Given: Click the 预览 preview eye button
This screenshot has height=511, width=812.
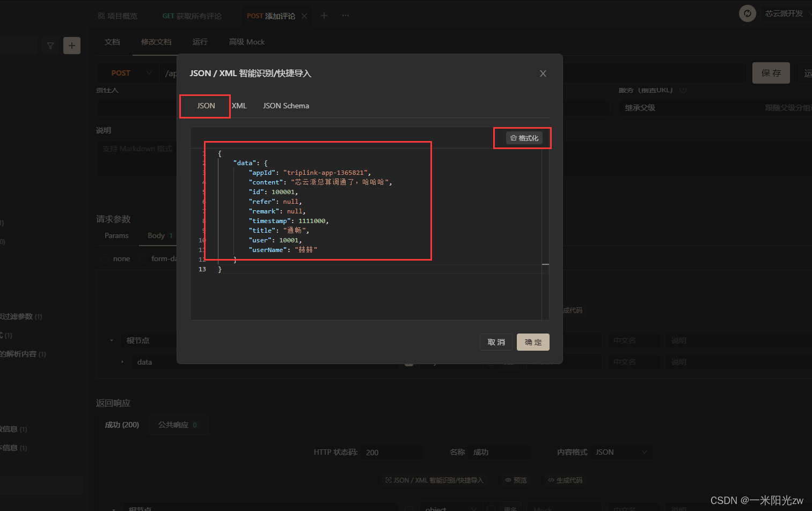Looking at the screenshot, I should (x=516, y=480).
